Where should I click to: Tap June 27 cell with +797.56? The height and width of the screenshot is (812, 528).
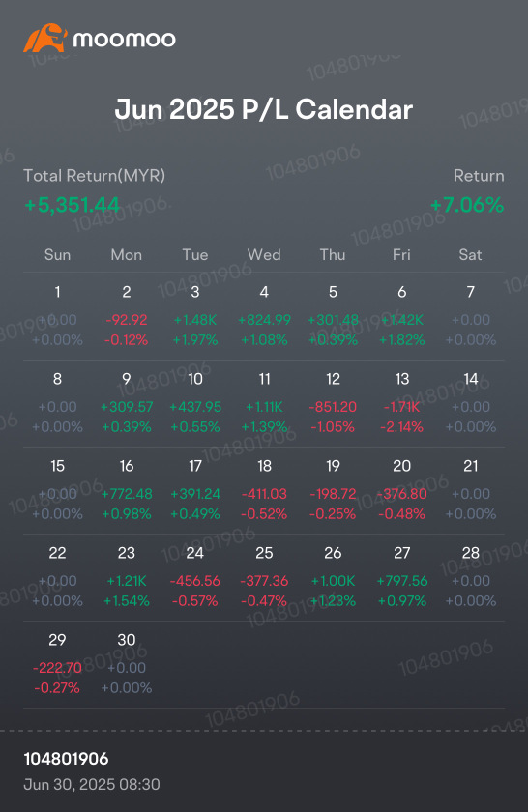point(401,577)
